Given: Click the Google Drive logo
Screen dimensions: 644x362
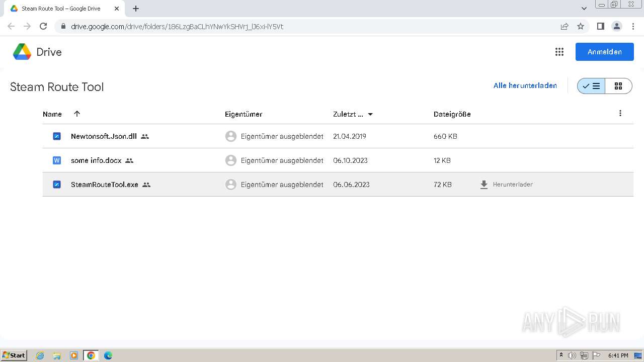Looking at the screenshot, I should tap(22, 52).
